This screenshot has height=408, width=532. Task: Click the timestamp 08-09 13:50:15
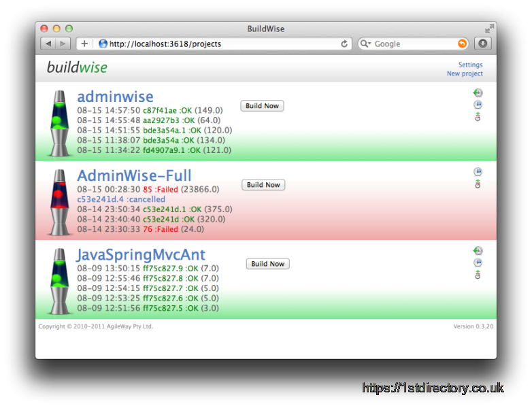[109, 269]
